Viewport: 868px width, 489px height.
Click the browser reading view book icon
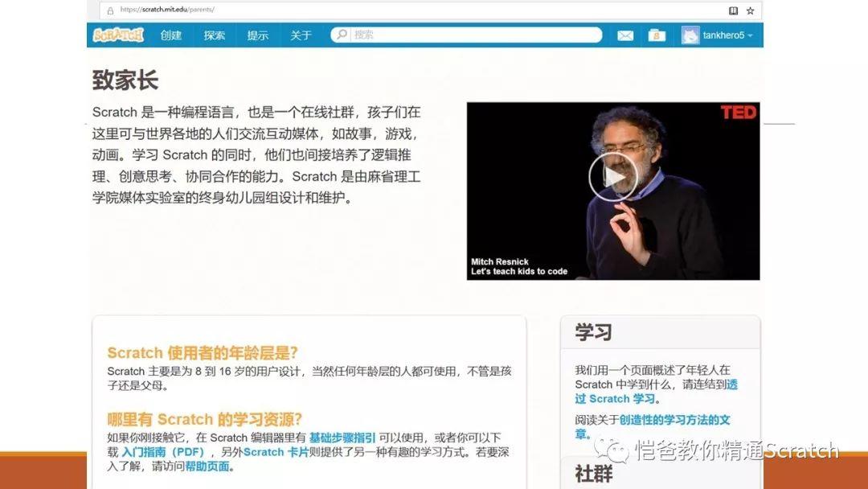pos(733,10)
